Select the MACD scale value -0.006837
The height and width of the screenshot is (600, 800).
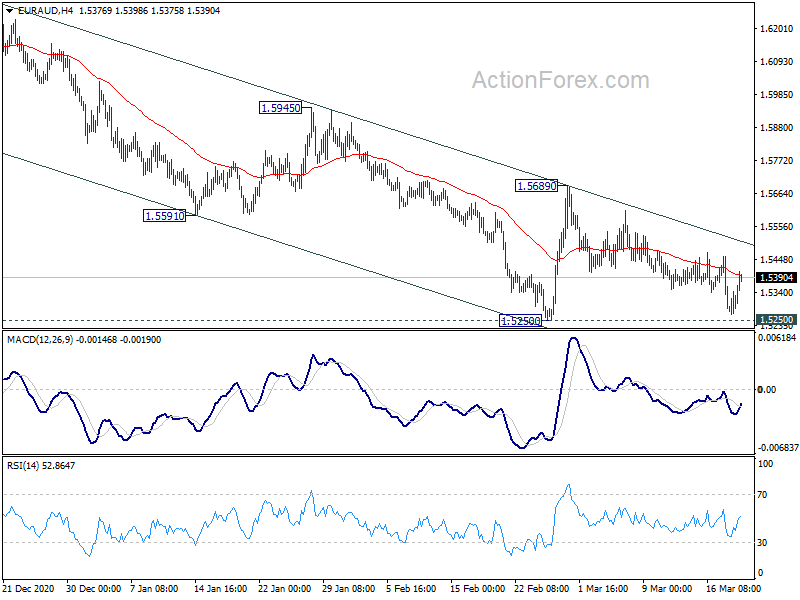coord(778,447)
